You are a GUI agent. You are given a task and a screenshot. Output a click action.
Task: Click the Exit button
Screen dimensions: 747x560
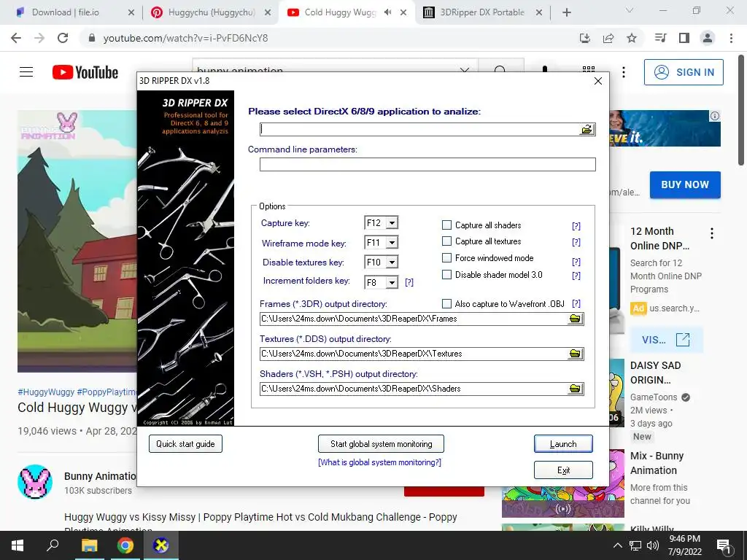point(563,470)
